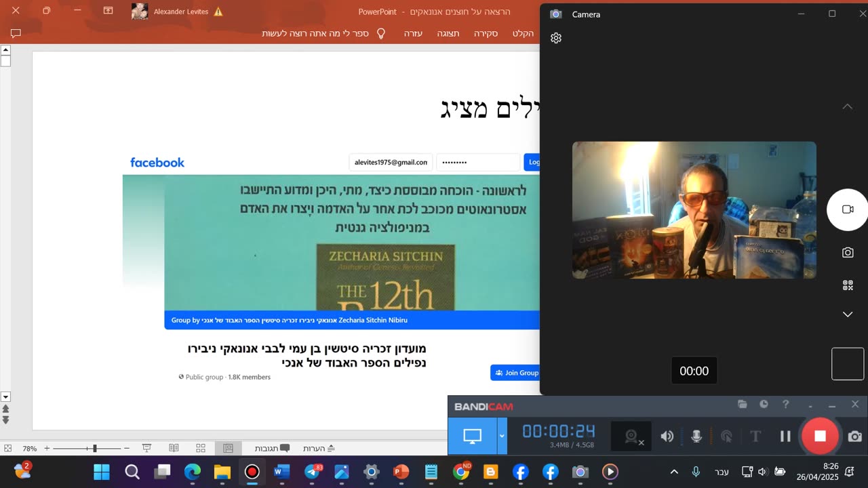Switch to Normal view
The image size is (868, 488).
tap(228, 448)
